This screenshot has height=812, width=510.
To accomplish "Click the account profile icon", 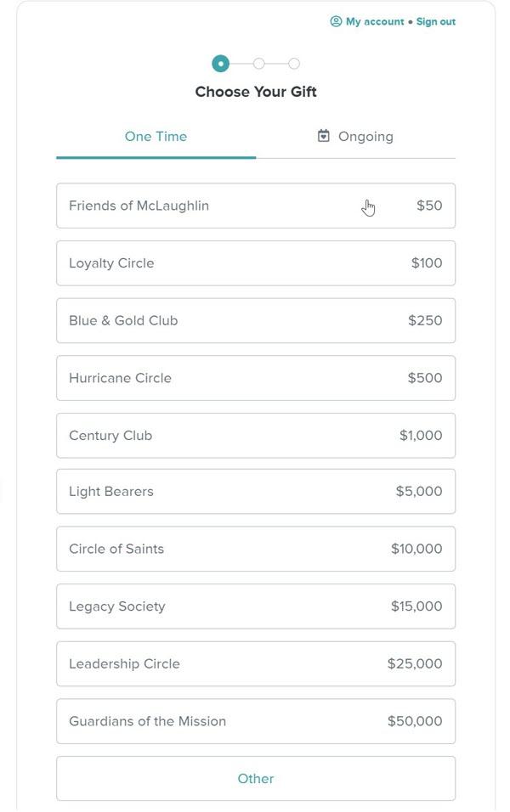I will pyautogui.click(x=336, y=22).
